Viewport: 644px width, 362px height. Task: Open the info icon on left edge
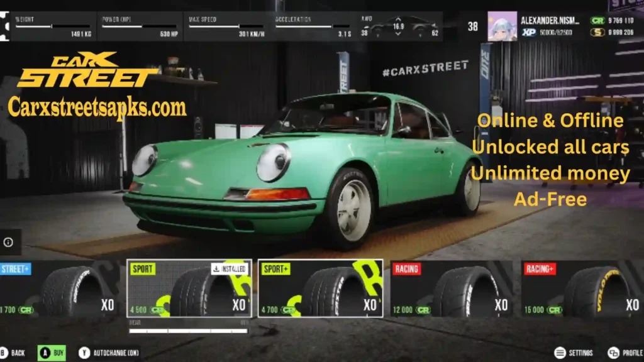[x=8, y=242]
